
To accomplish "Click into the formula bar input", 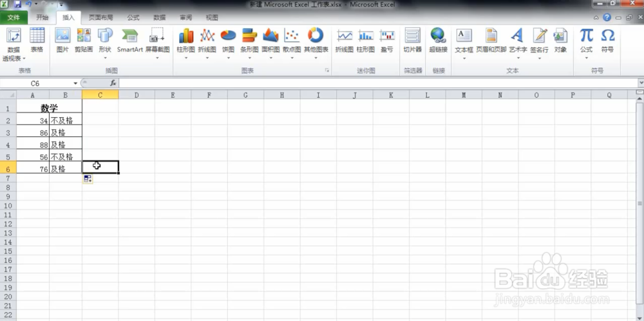I will [x=378, y=84].
